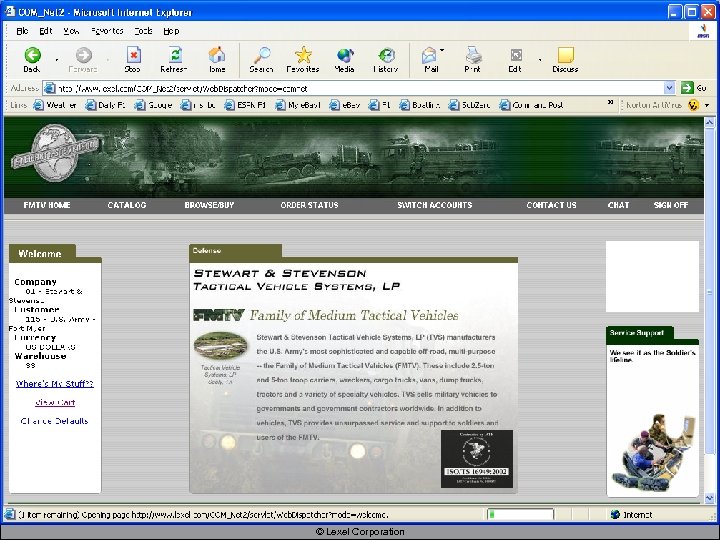
Task: Open the File menu
Action: pyautogui.click(x=22, y=31)
